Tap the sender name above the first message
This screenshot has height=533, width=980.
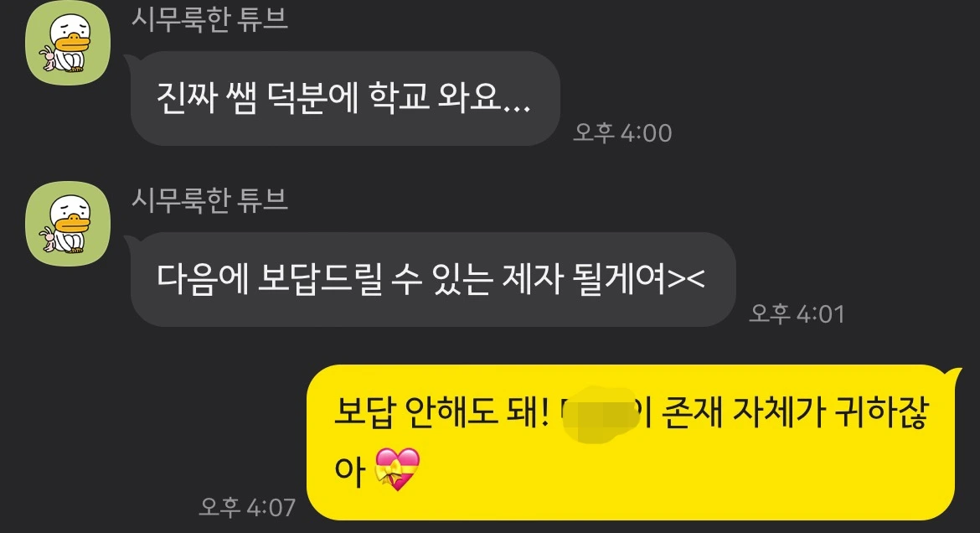point(209,18)
